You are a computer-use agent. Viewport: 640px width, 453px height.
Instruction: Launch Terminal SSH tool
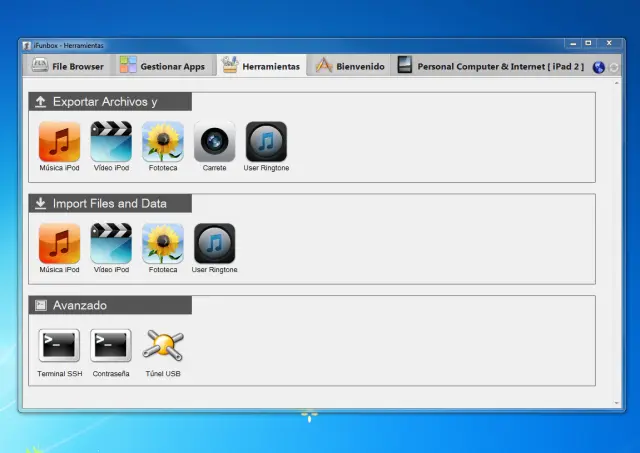pyautogui.click(x=59, y=346)
